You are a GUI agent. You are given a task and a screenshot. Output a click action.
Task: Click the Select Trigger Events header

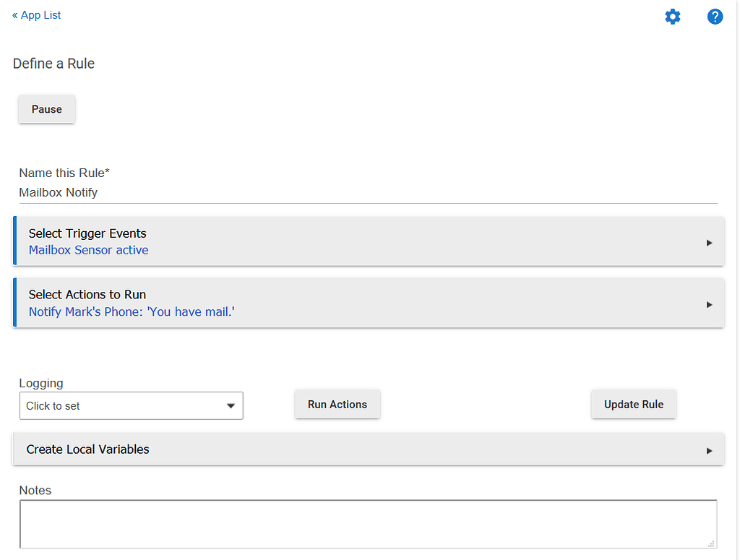(x=87, y=233)
